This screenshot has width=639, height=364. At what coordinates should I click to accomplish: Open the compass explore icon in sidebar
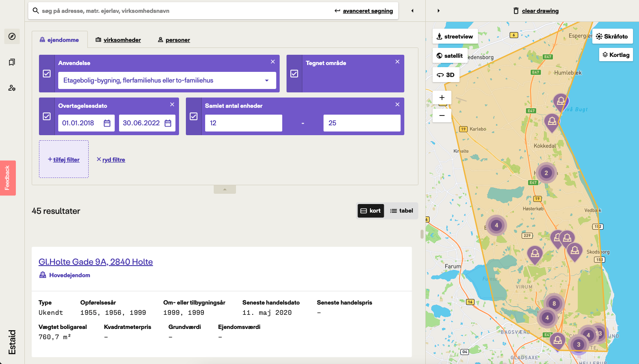click(x=12, y=36)
